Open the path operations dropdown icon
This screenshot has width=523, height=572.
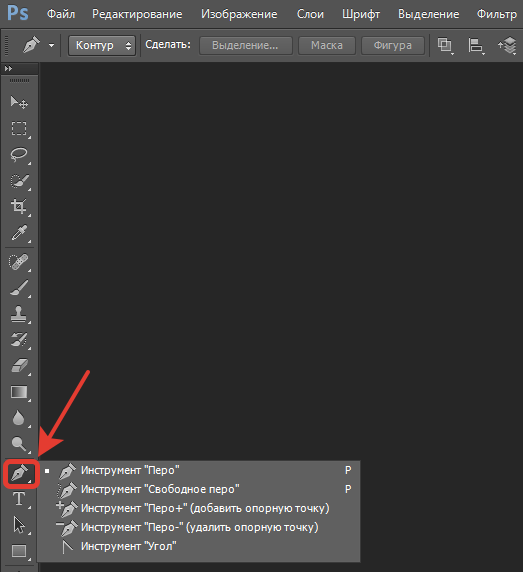(x=445, y=46)
